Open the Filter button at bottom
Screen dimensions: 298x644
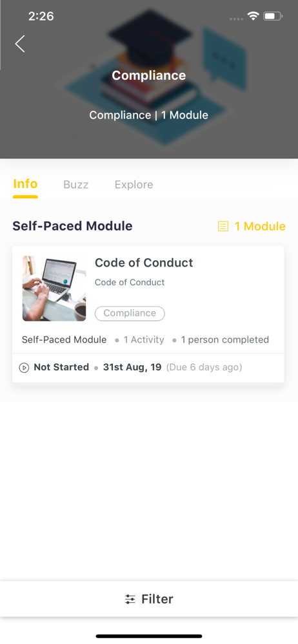pyautogui.click(x=149, y=599)
